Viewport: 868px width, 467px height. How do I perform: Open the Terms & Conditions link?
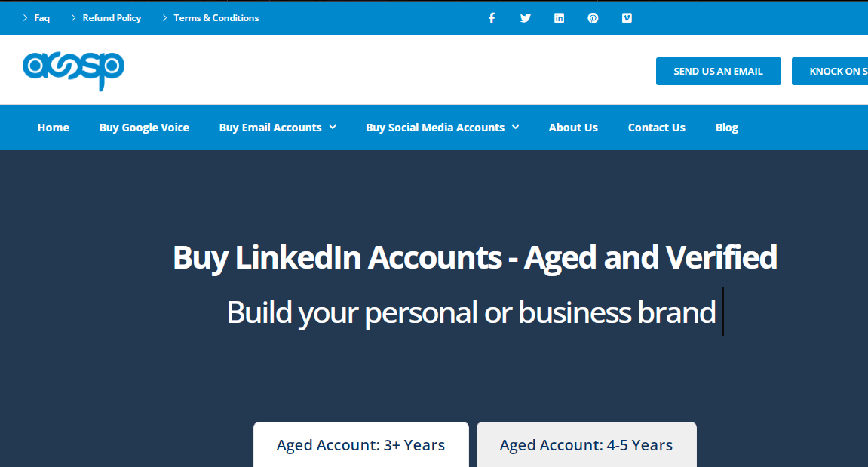[x=216, y=17]
